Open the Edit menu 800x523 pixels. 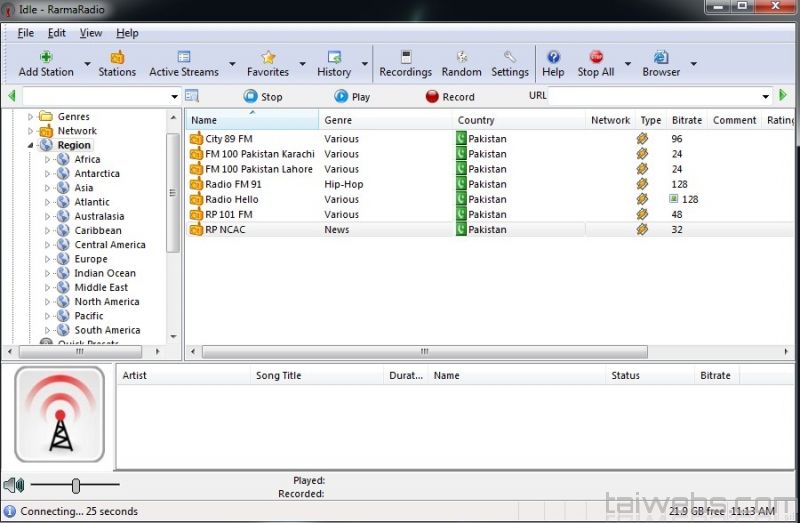57,33
